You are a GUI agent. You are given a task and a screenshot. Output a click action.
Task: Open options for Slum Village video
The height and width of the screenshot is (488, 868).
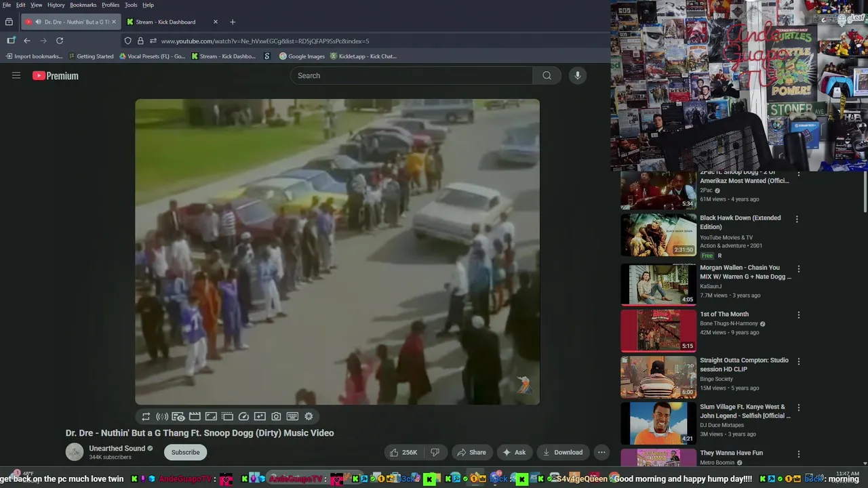(x=799, y=408)
